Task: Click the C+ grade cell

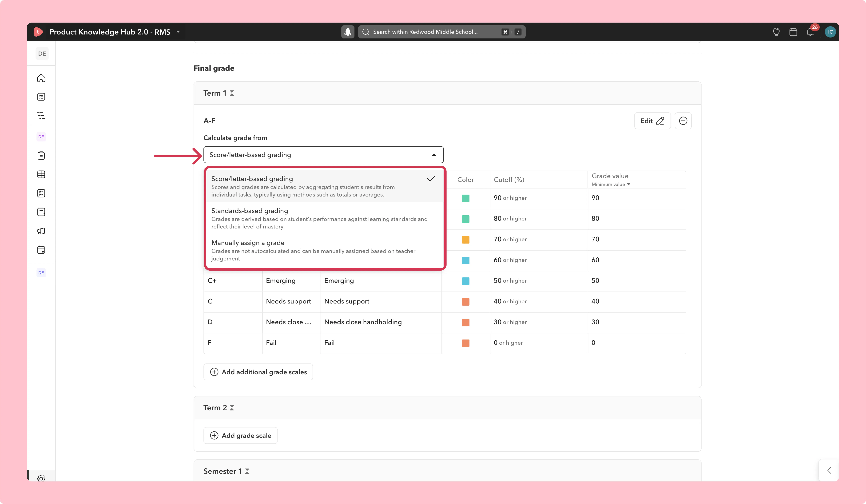Action: (x=233, y=281)
